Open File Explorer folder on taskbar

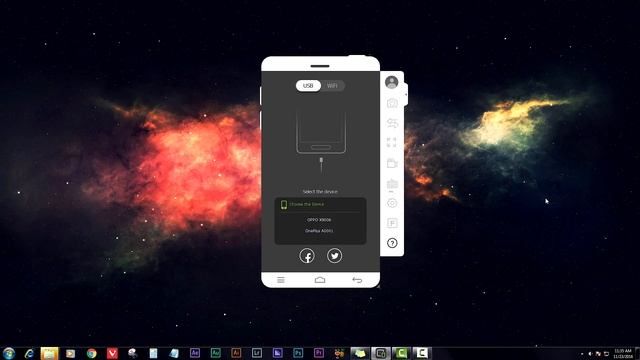[x=49, y=353]
